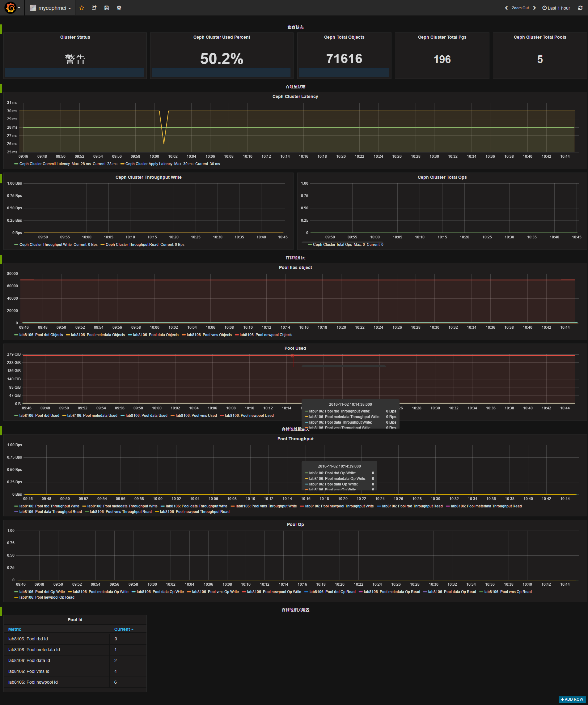Open the Ceph Cluster Throughput Write panel menu
This screenshot has height=705, width=588.
point(149,177)
